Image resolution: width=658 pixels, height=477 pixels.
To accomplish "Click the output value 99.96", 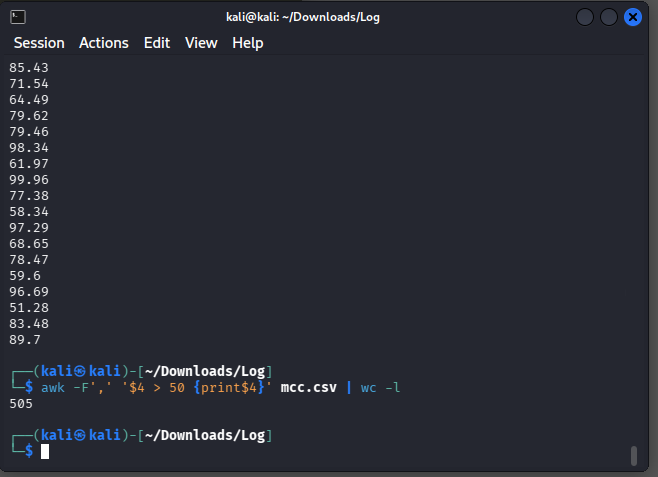I will pyautogui.click(x=29, y=180).
